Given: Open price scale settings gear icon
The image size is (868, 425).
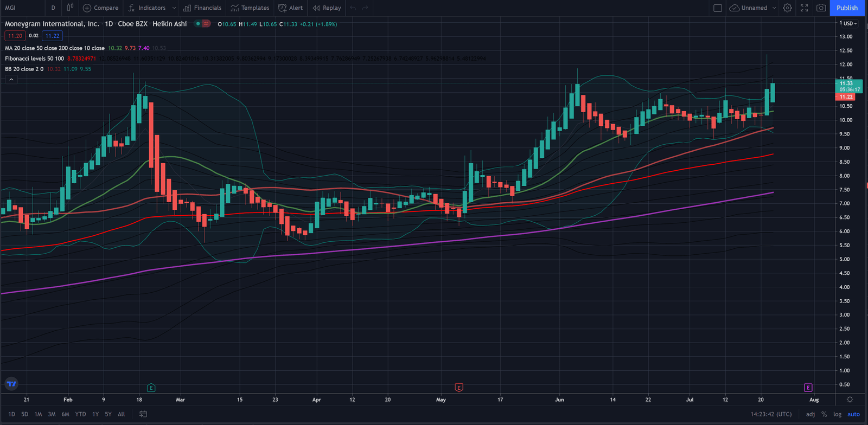Looking at the screenshot, I should coord(850,400).
